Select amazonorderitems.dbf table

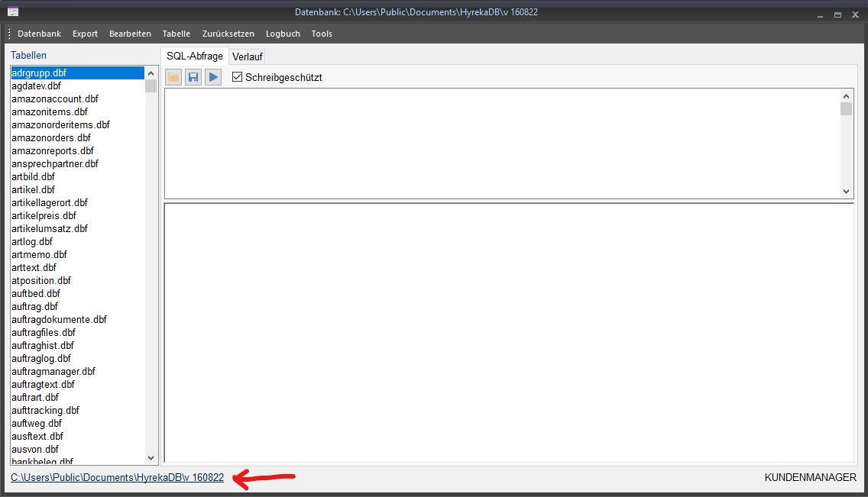pyautogui.click(x=77, y=125)
